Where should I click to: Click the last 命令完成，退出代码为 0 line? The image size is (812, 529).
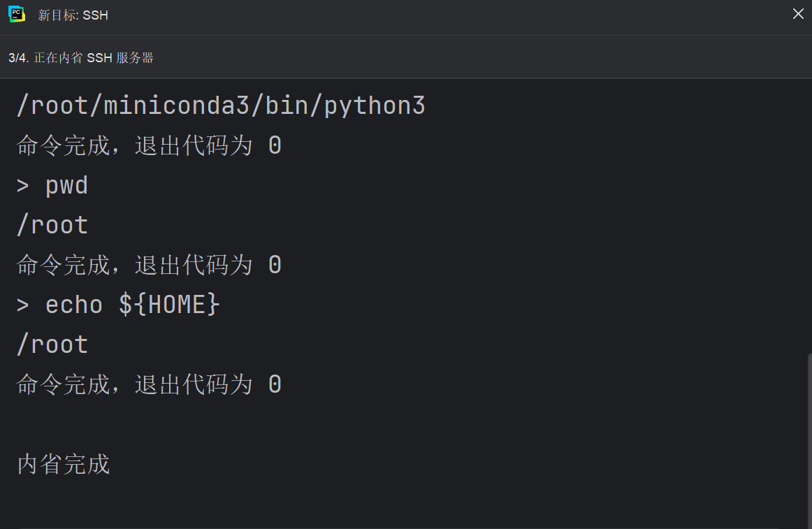click(149, 385)
